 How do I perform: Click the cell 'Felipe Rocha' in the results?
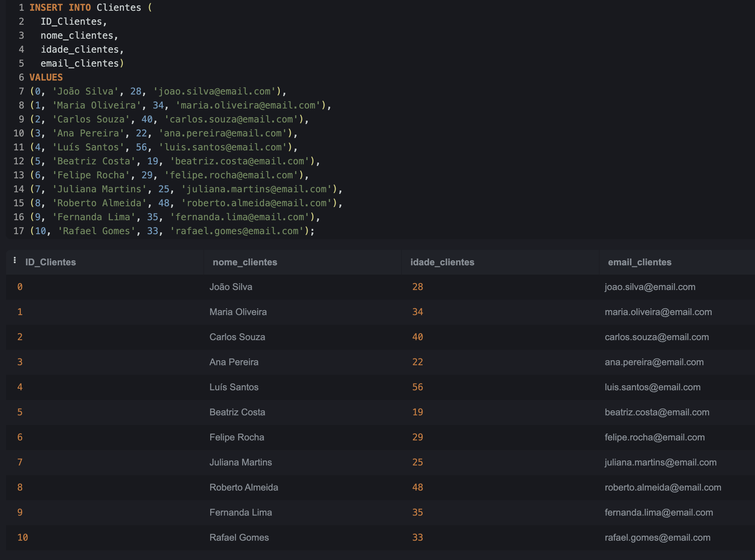[x=237, y=437]
